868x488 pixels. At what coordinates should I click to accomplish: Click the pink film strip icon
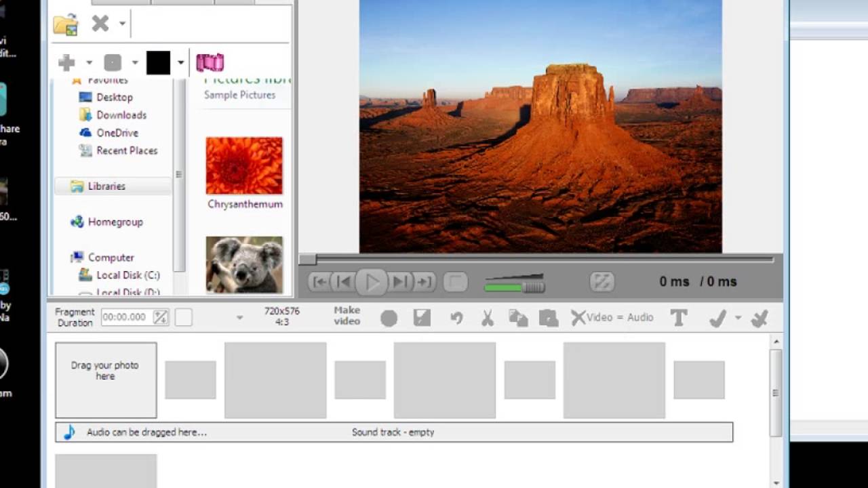pyautogui.click(x=210, y=63)
